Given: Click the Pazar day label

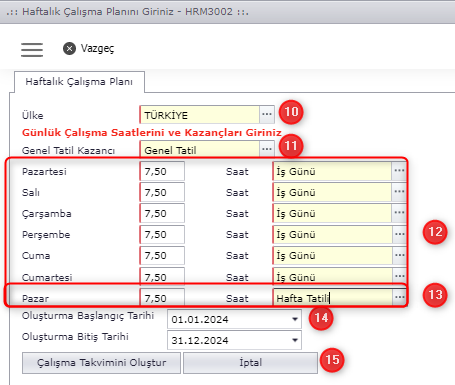Looking at the screenshot, I should (35, 298).
